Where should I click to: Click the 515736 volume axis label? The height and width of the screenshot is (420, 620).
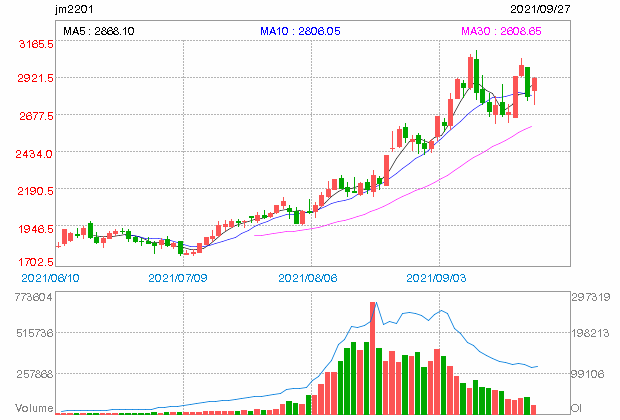[x=35, y=333]
